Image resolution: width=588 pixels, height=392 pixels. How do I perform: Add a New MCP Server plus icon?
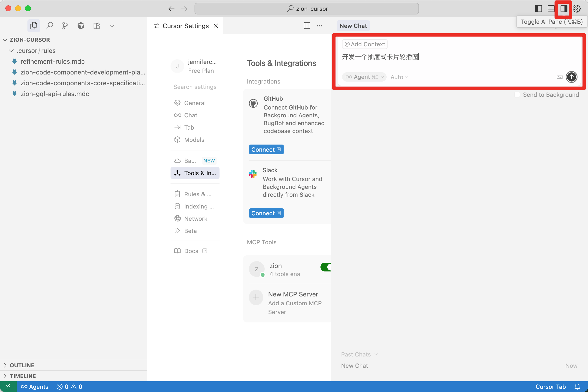256,297
